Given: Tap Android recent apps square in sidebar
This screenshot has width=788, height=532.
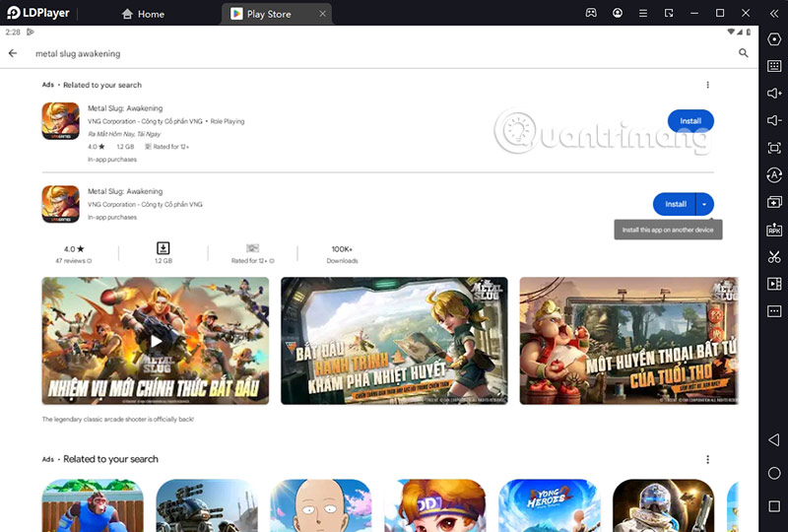Looking at the screenshot, I should (774, 505).
